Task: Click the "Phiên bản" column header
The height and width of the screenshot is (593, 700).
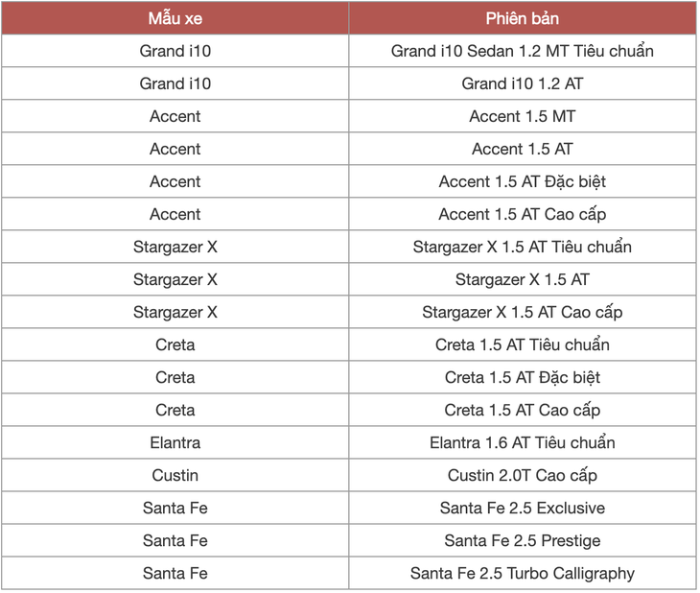Action: [523, 18]
